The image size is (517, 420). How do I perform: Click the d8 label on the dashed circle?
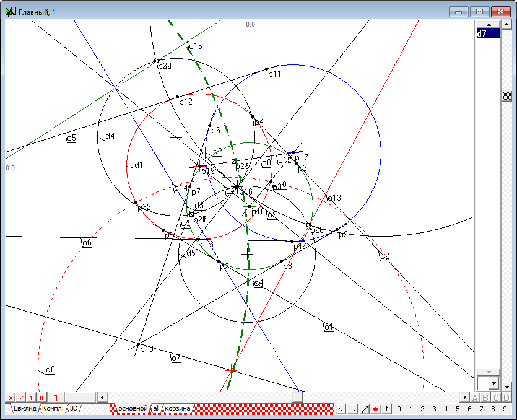50,370
